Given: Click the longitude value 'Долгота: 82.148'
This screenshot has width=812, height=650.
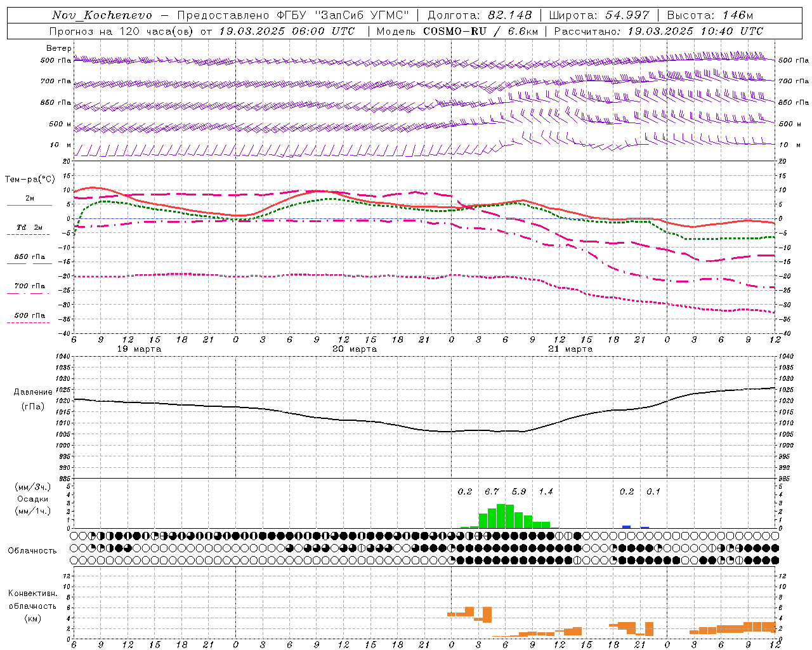Looking at the screenshot, I should click(480, 15).
